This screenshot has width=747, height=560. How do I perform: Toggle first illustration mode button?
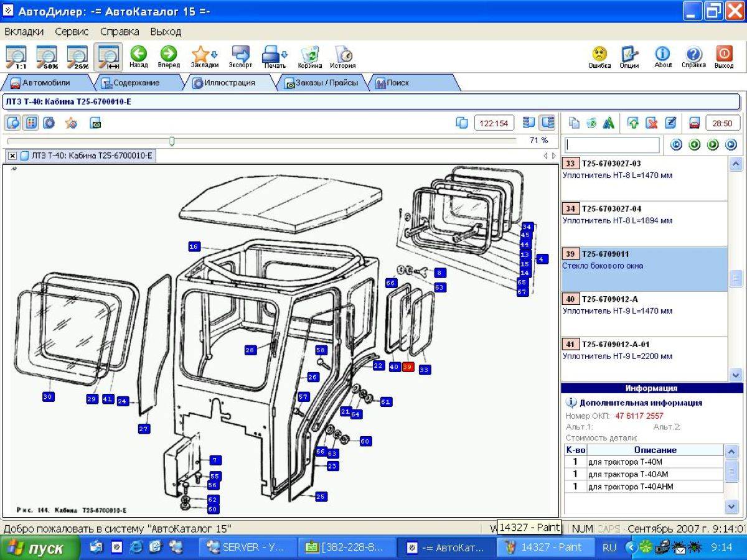12,123
